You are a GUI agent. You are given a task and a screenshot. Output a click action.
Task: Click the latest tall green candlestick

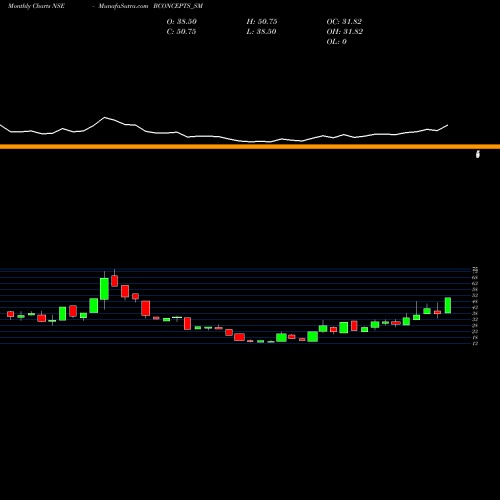pos(448,305)
